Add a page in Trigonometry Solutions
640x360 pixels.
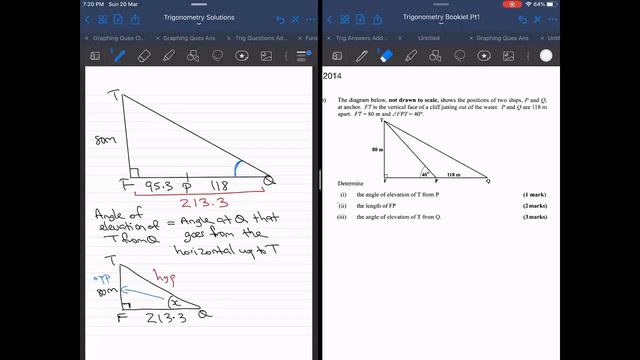[x=118, y=19]
